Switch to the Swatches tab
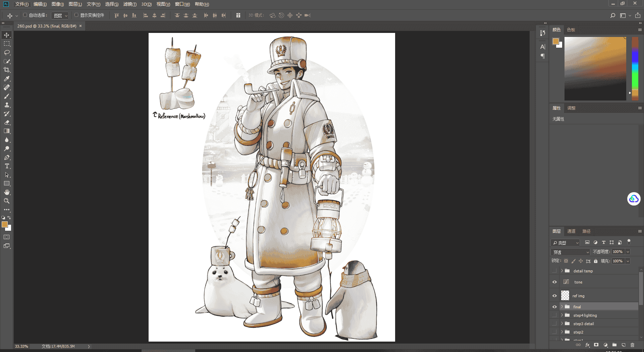The width and height of the screenshot is (644, 352). 571,30
